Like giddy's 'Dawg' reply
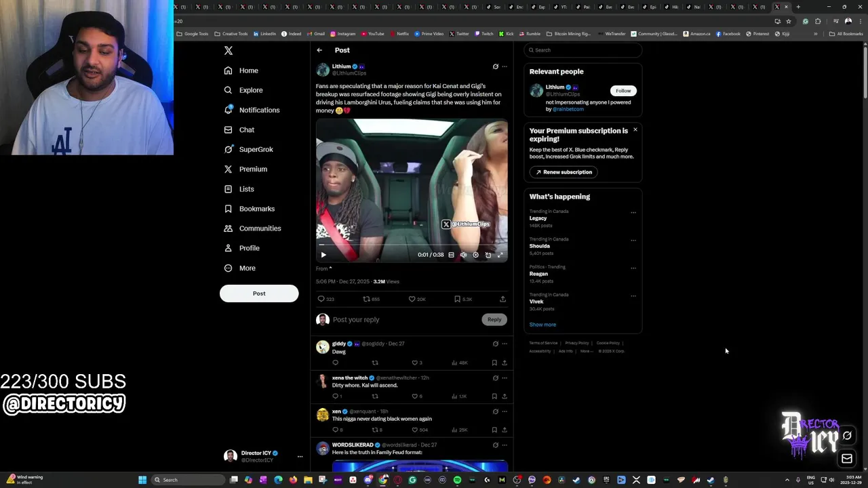Viewport: 868px width, 488px height. pos(416,363)
